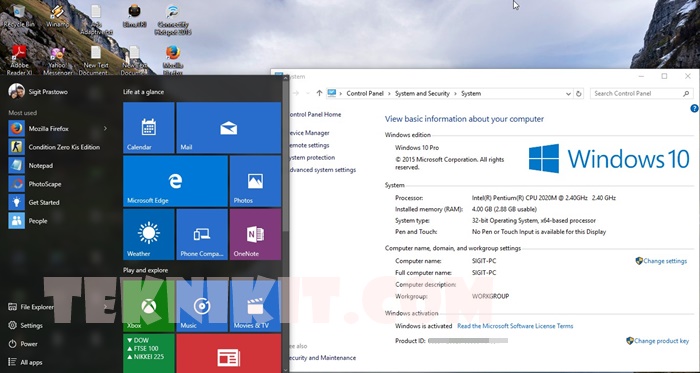Image resolution: width=700 pixels, height=373 pixels.
Task: Select Mozilla Firefox desktop shortcut
Action: point(172,60)
